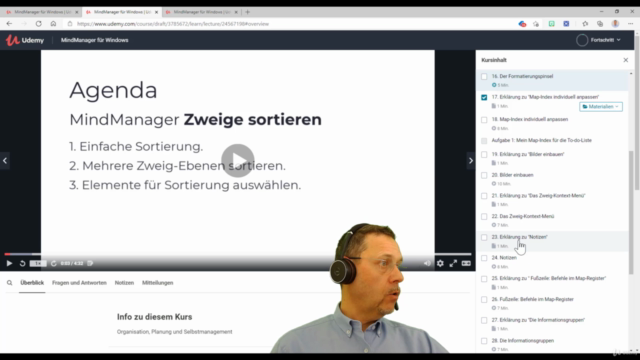
Task: Click the course content sidebar scrollbar
Action: point(631,212)
